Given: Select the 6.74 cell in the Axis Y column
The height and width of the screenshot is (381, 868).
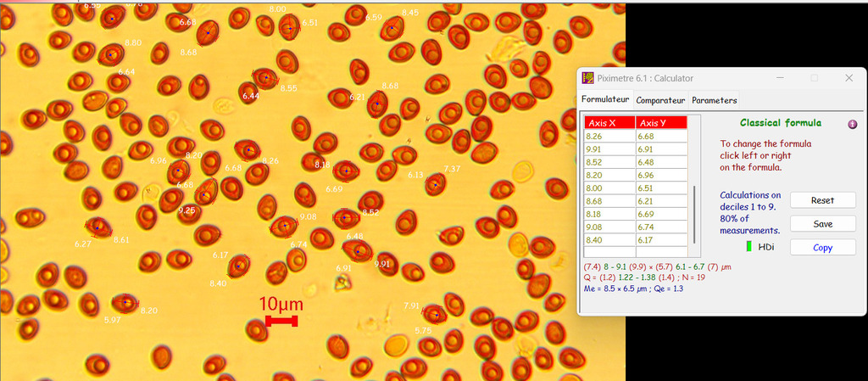Looking at the screenshot, I should [661, 227].
